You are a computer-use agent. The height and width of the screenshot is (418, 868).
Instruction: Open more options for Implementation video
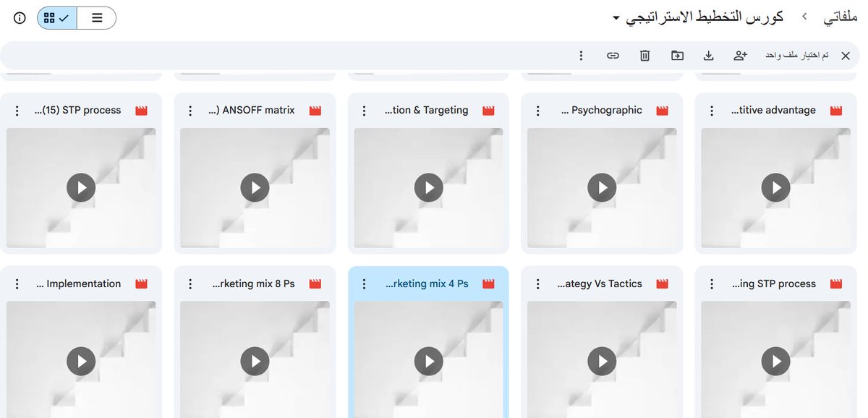[x=17, y=284]
